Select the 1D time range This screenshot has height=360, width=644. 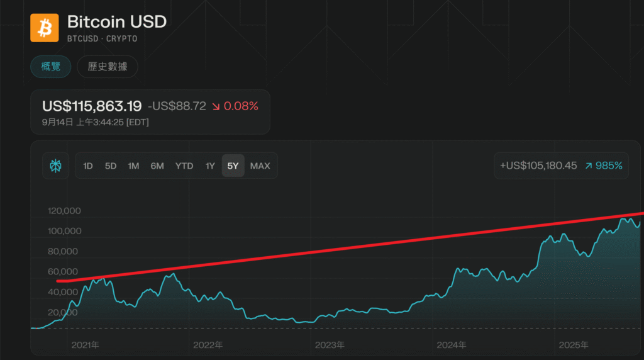tap(88, 166)
